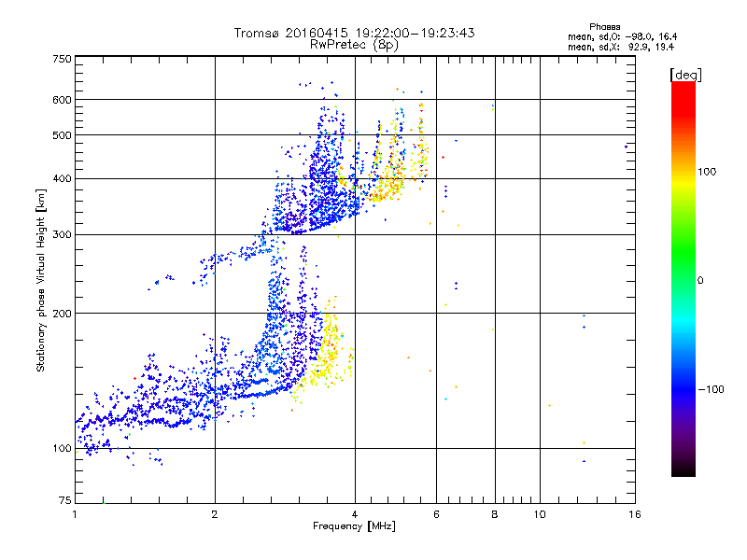Click the isolated purple data point near 16 MHz
Image resolution: width=747 pixels, height=560 pixels.
pos(626,147)
